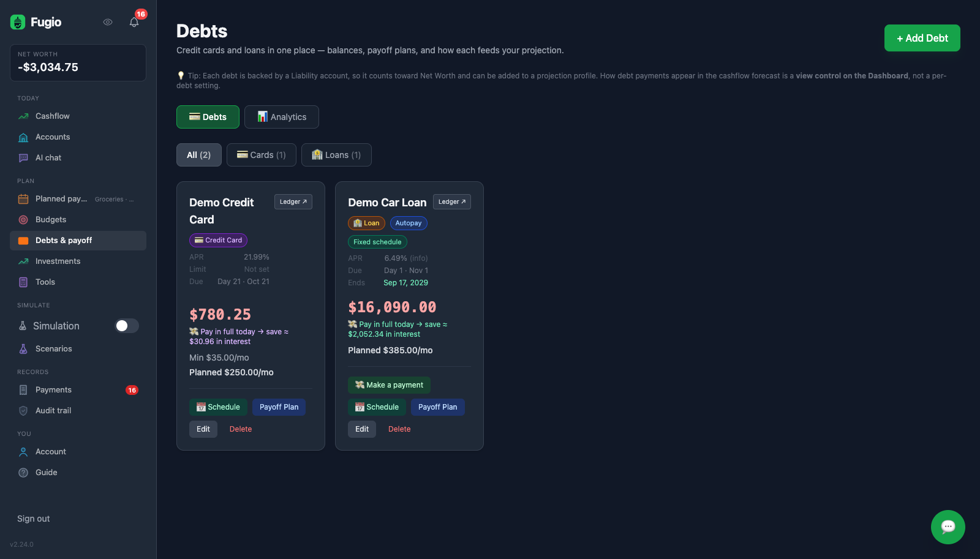Open the Cashflow sidebar icon
Screen dimensions: 980x559
click(23, 116)
